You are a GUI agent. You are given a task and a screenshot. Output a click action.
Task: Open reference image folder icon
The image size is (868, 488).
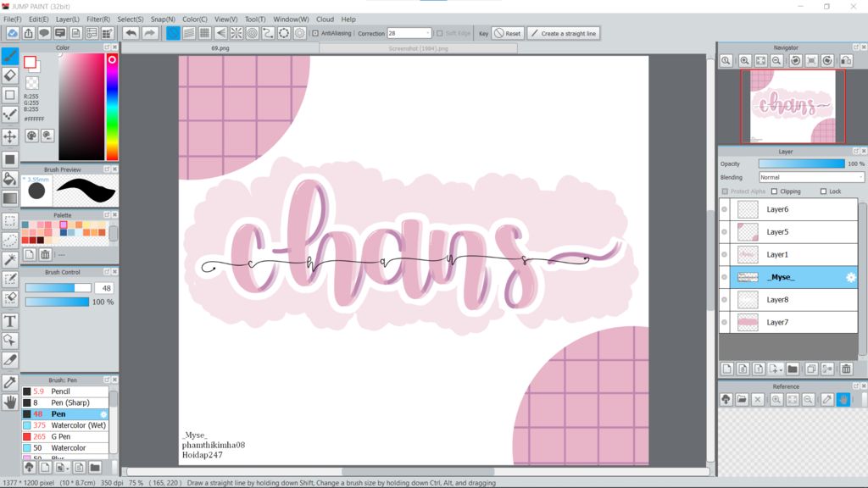point(742,400)
